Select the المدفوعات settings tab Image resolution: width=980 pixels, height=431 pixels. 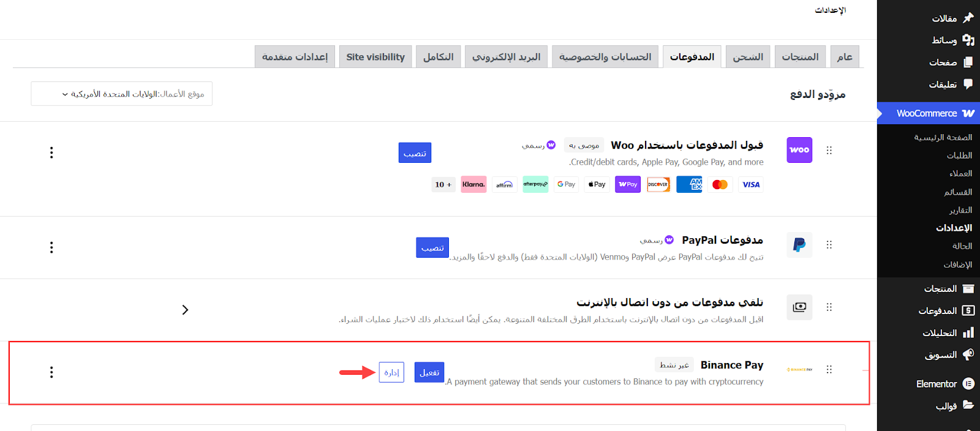692,56
